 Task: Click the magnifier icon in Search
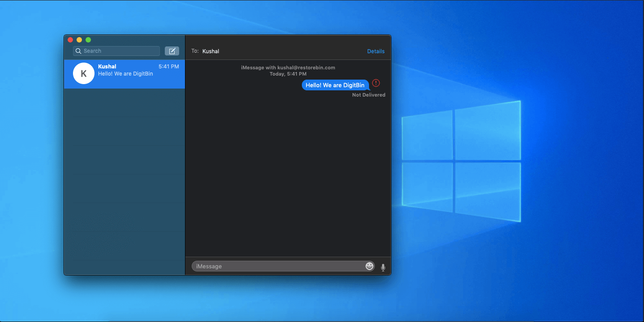pos(78,51)
